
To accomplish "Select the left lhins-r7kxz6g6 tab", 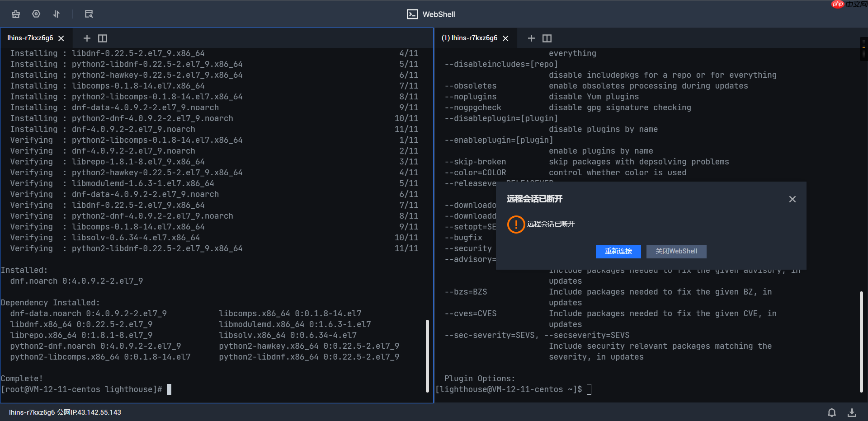I will coord(30,38).
